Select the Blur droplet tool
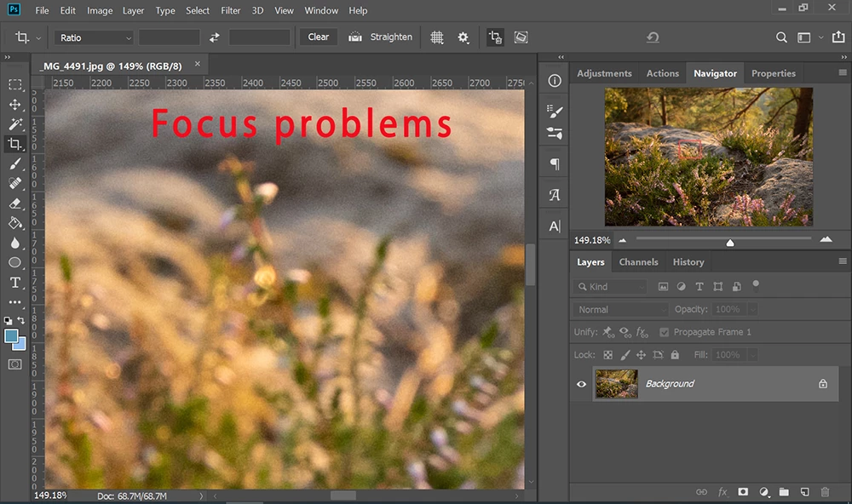 tap(15, 243)
